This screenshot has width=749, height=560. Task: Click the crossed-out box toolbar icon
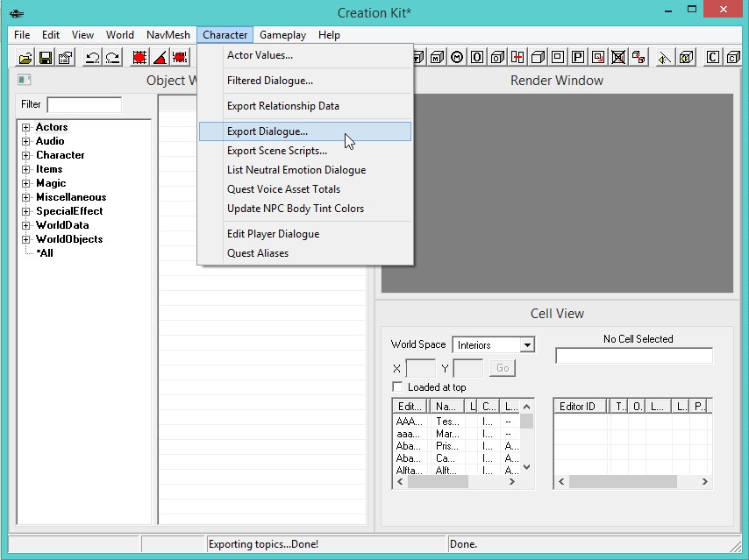[618, 58]
